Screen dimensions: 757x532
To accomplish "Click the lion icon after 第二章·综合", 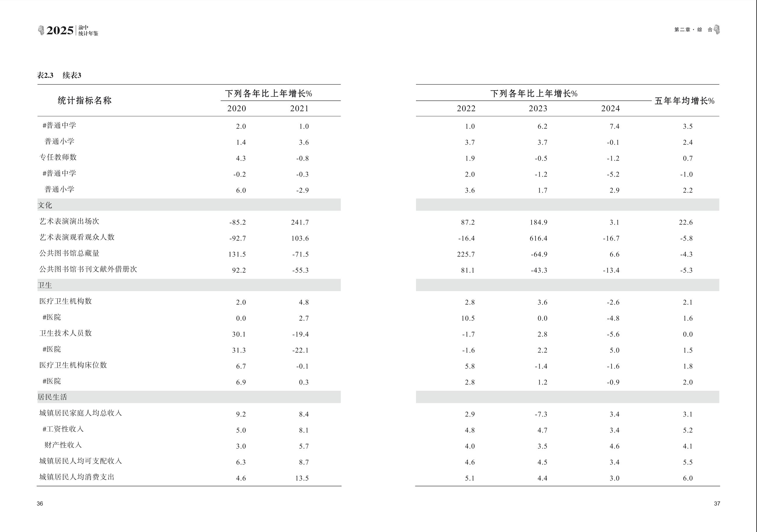I will tap(717, 30).
